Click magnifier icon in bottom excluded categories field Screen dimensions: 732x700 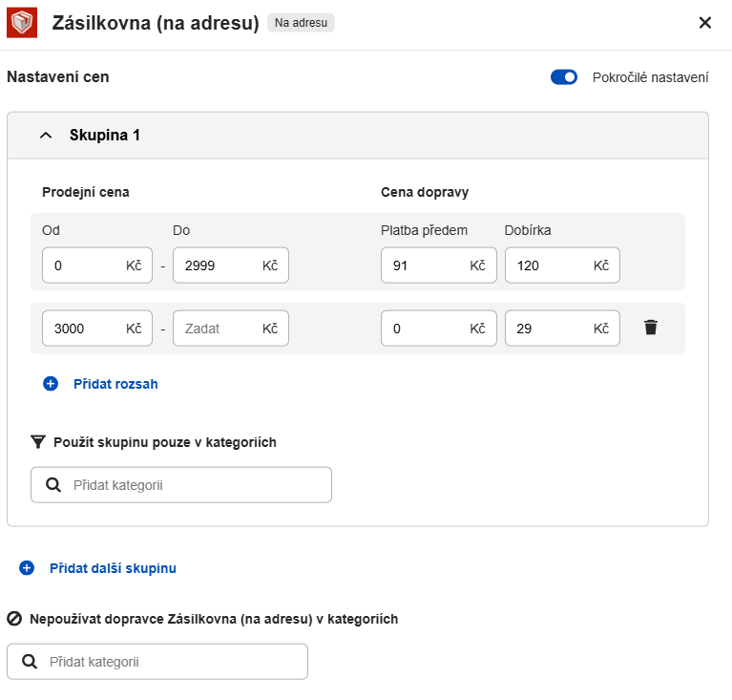[x=30, y=662]
